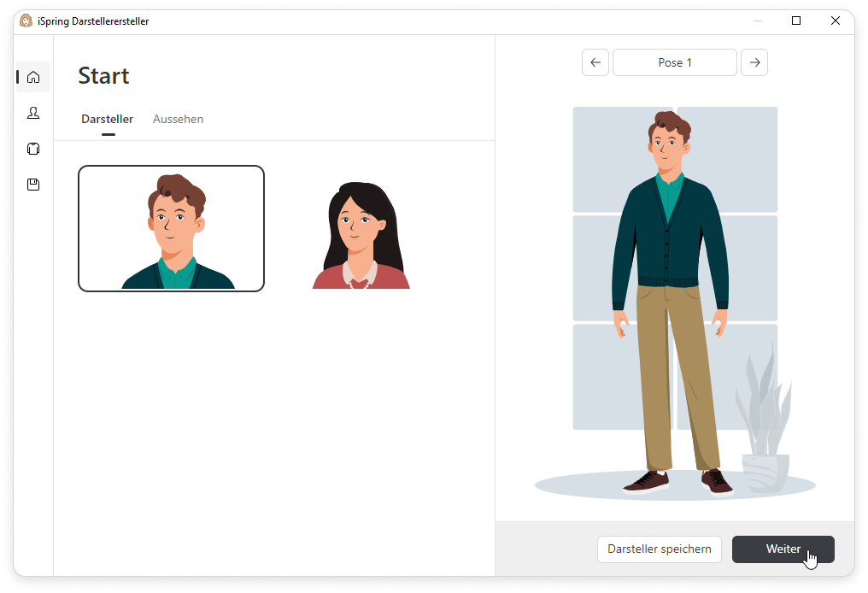
Task: Switch to the Aussehen tab
Action: 178,119
